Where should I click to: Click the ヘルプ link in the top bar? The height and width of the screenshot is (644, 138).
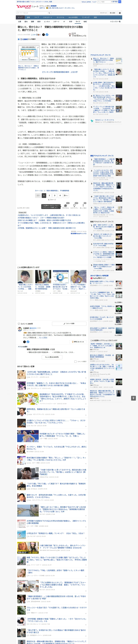click(x=94, y=2)
